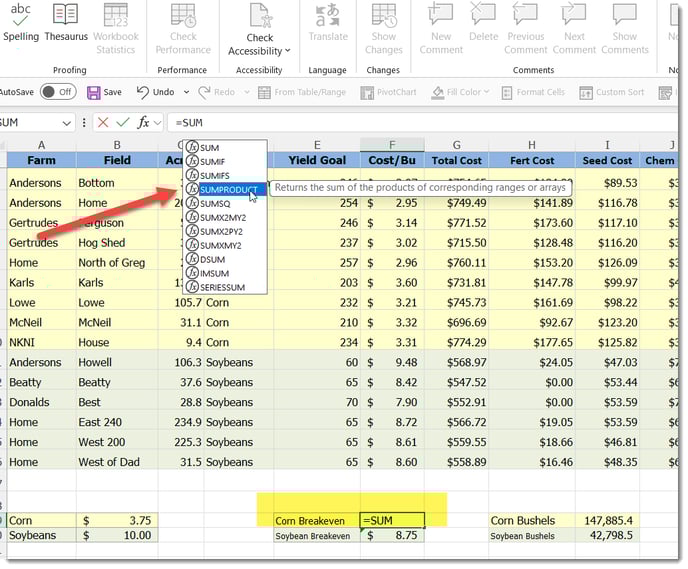Click Corn Bushels value 147,885.4
The image size is (688, 569).
[x=607, y=520]
